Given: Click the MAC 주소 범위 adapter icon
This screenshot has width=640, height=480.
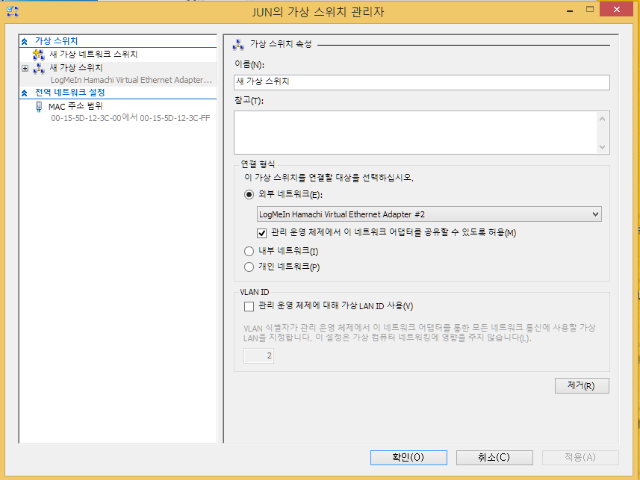Looking at the screenshot, I should [x=39, y=107].
